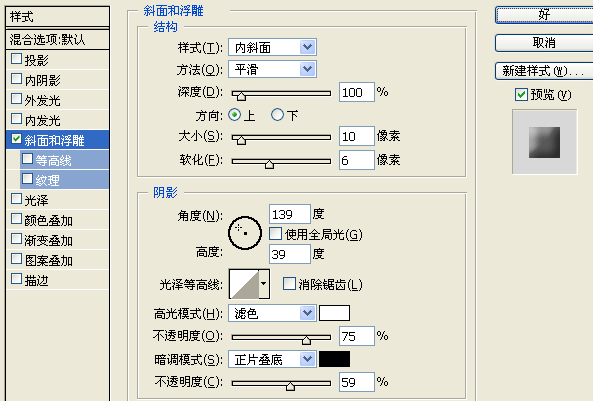Click the style preview thumbnail
The width and height of the screenshot is (593, 401).
(x=545, y=142)
